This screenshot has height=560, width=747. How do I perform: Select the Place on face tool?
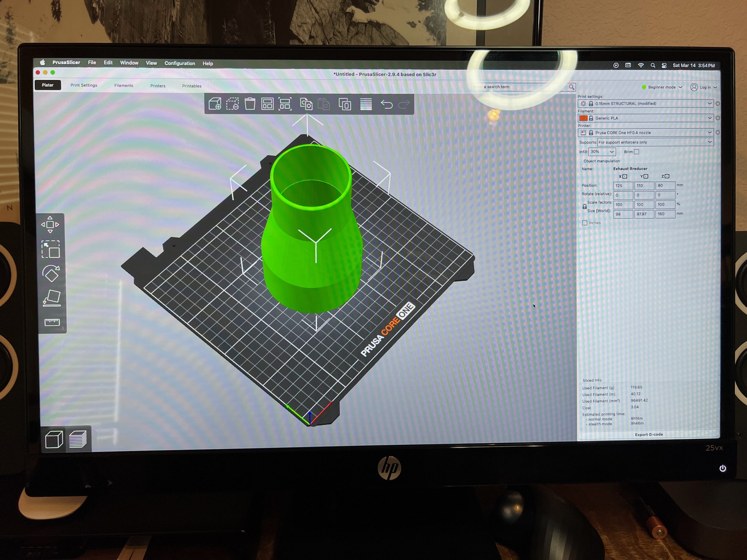[x=52, y=298]
